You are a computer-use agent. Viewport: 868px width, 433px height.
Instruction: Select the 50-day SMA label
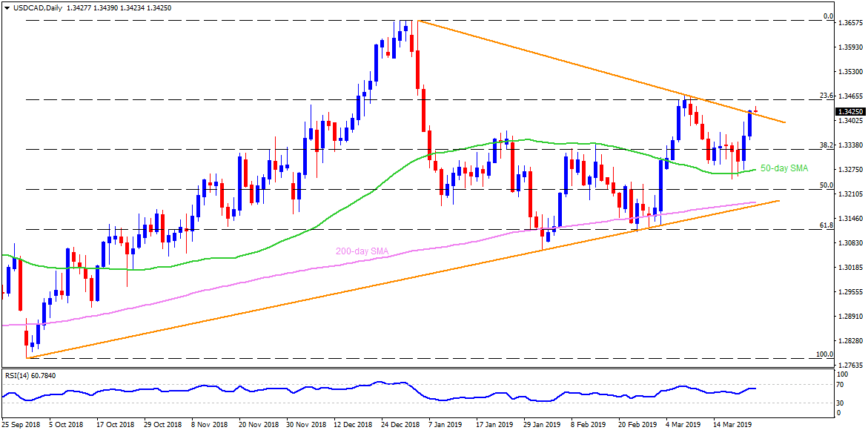[x=784, y=168]
